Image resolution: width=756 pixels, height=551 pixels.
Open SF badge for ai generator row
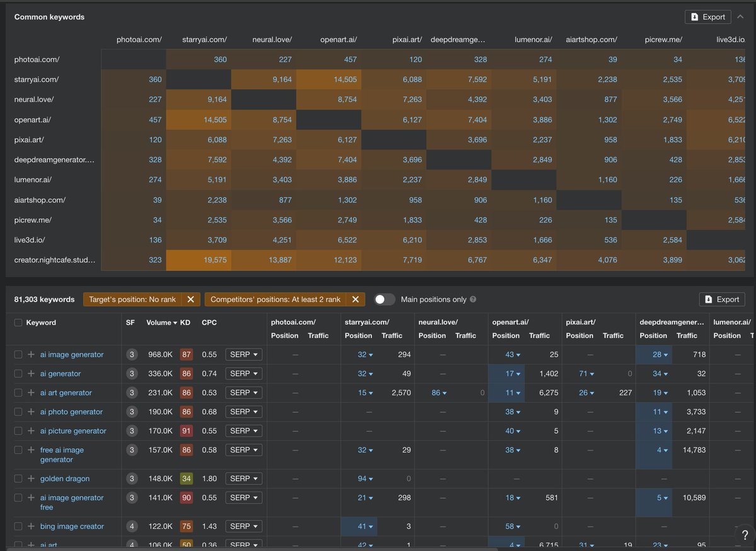coord(132,373)
